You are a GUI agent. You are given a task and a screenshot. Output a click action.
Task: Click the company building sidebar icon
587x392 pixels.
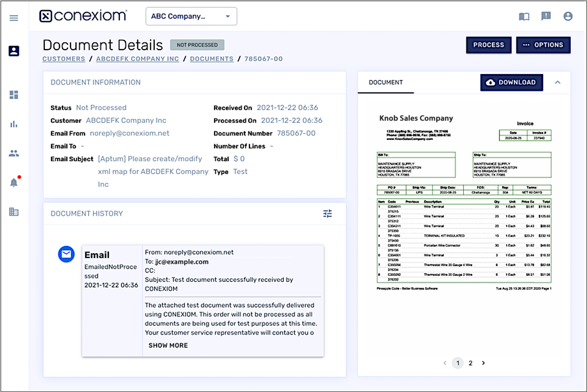click(14, 212)
